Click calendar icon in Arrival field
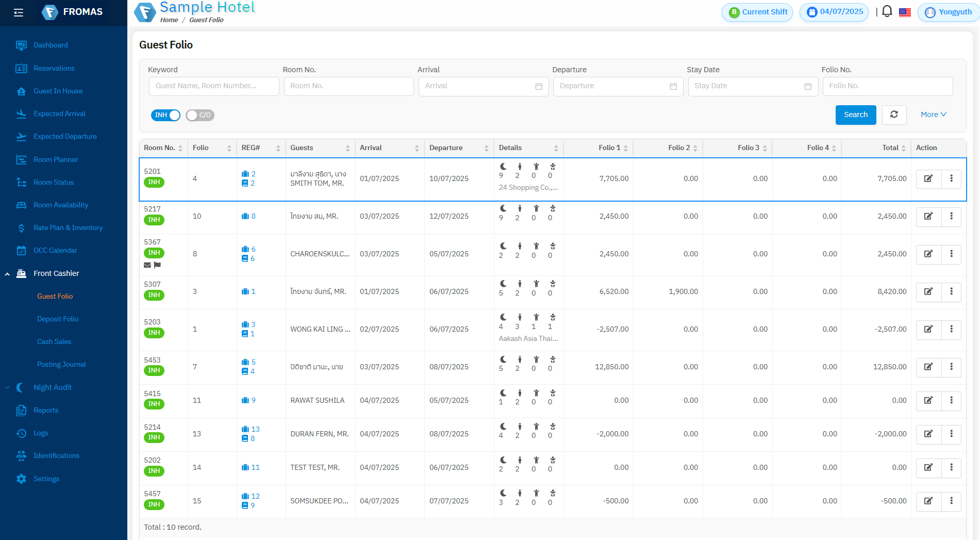The image size is (980, 540). 539,87
